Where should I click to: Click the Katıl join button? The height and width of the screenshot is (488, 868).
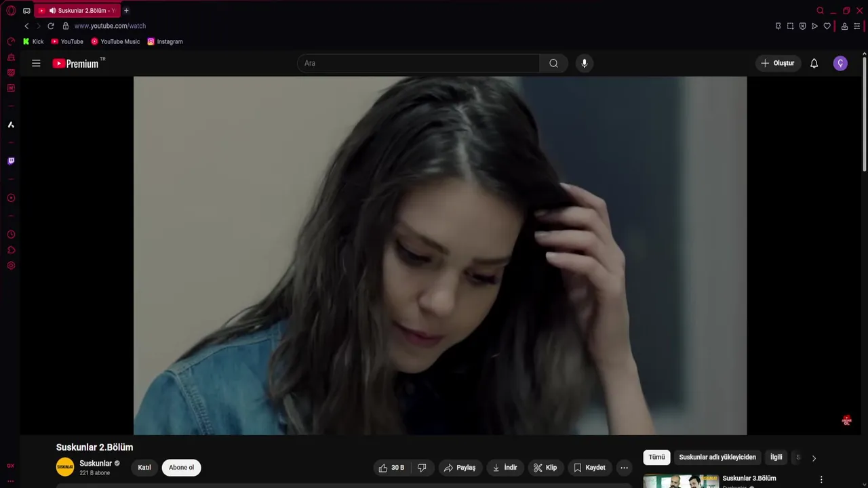coord(144,468)
